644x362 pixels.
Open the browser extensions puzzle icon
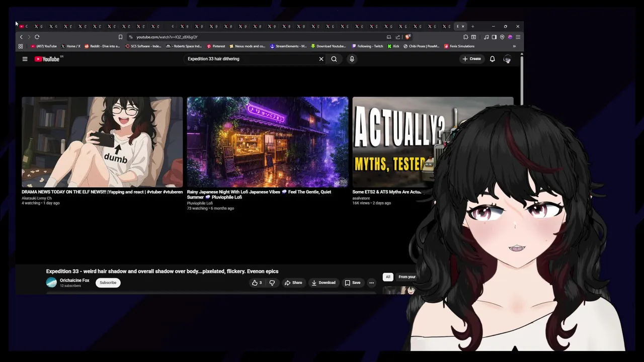465,37
